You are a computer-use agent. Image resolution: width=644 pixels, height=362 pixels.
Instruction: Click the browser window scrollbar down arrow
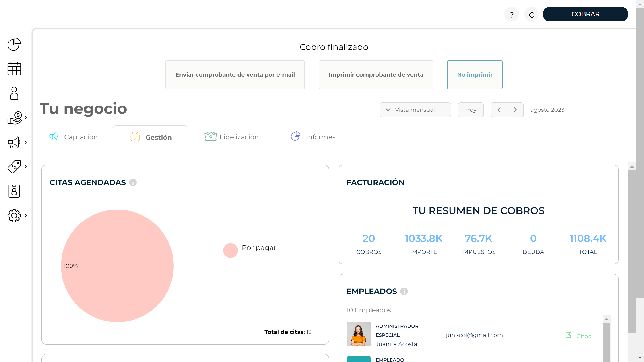[x=640, y=358]
